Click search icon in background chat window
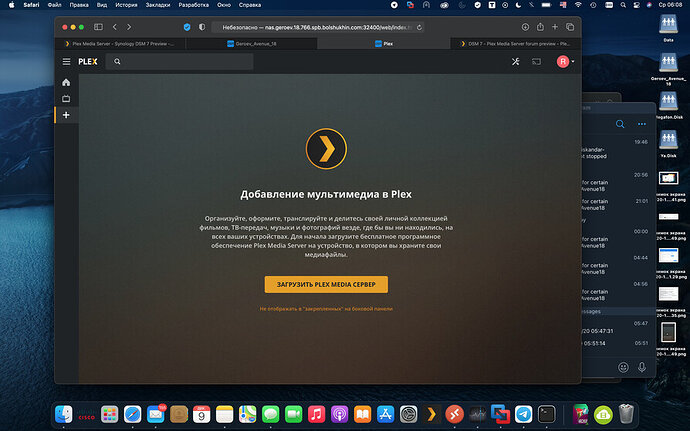This screenshot has height=431, width=690. point(620,124)
